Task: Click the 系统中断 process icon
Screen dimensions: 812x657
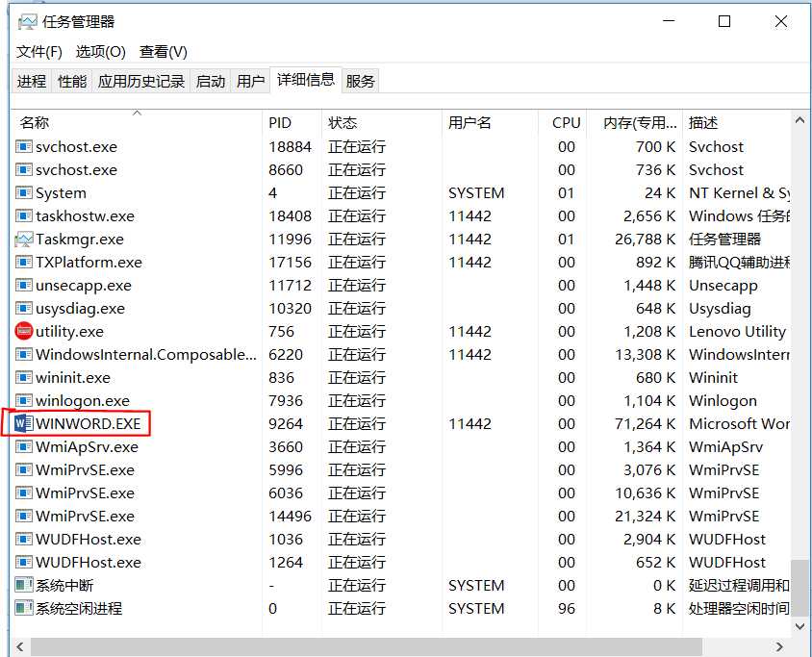Action: (x=24, y=586)
